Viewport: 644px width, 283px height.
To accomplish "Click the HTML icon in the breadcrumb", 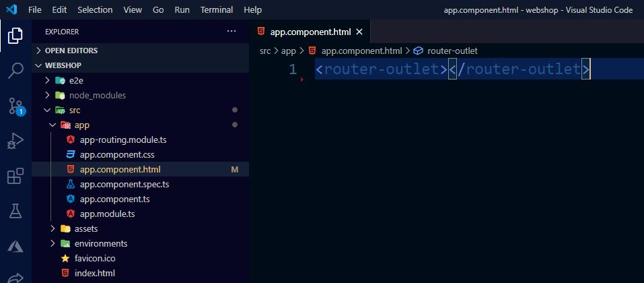I will tap(312, 51).
